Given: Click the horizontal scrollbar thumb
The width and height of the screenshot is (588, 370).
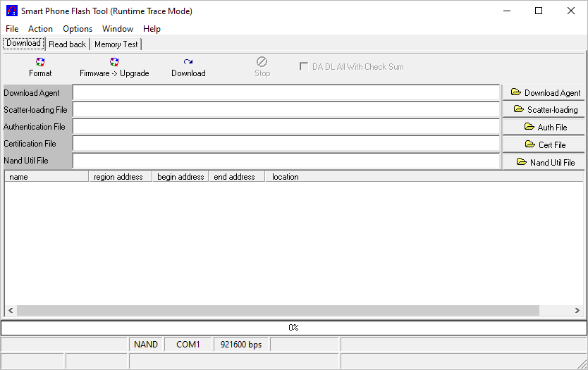Looking at the screenshot, I should coord(278,310).
